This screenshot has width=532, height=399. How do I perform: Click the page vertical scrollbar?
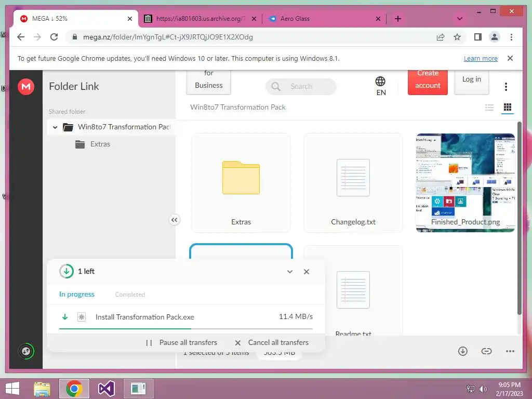(519, 218)
